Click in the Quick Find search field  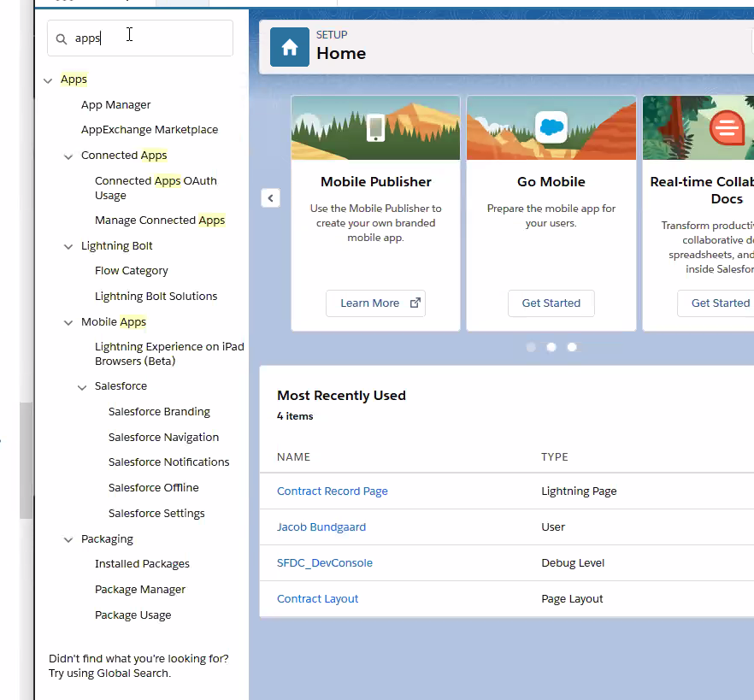coord(140,38)
